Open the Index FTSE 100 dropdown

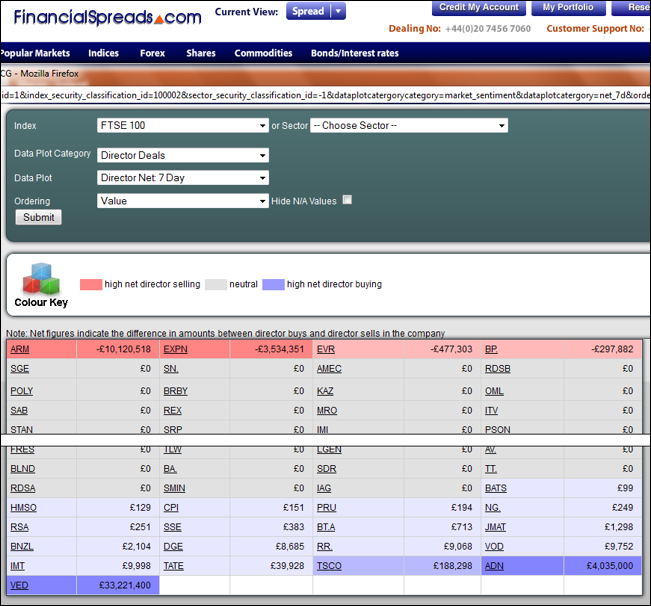183,125
